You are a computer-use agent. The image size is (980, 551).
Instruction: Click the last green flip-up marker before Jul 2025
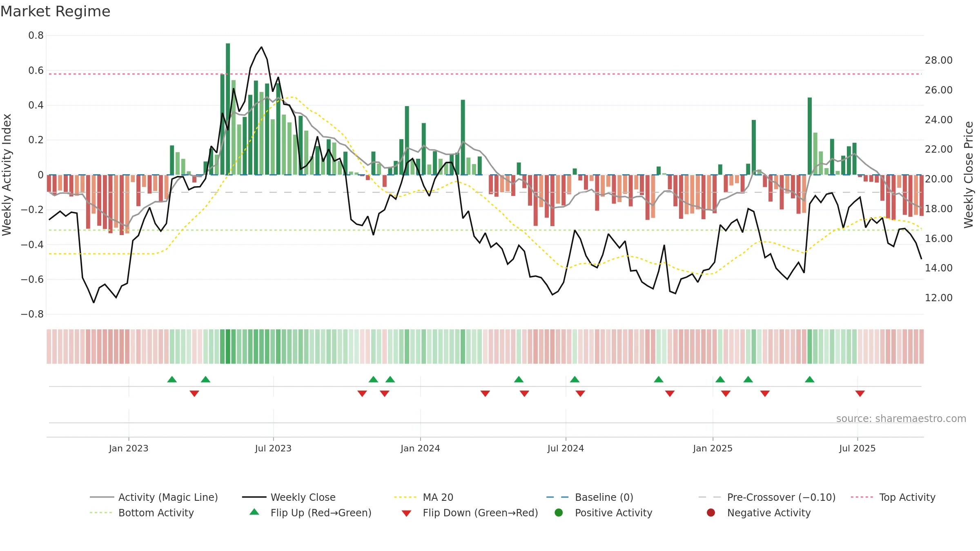(x=810, y=379)
